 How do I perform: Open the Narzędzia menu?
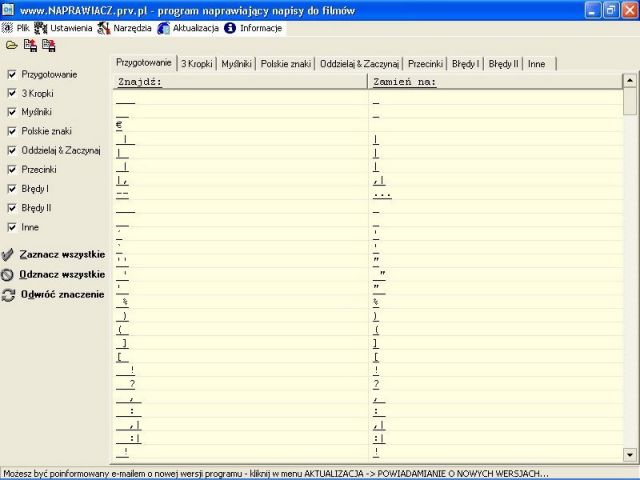131,28
